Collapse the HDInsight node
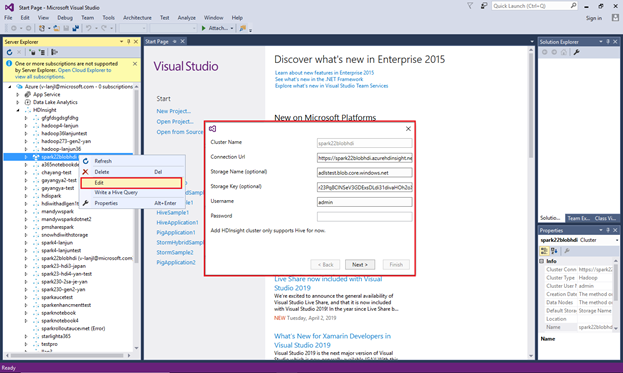This screenshot has height=373, width=623. [x=17, y=110]
